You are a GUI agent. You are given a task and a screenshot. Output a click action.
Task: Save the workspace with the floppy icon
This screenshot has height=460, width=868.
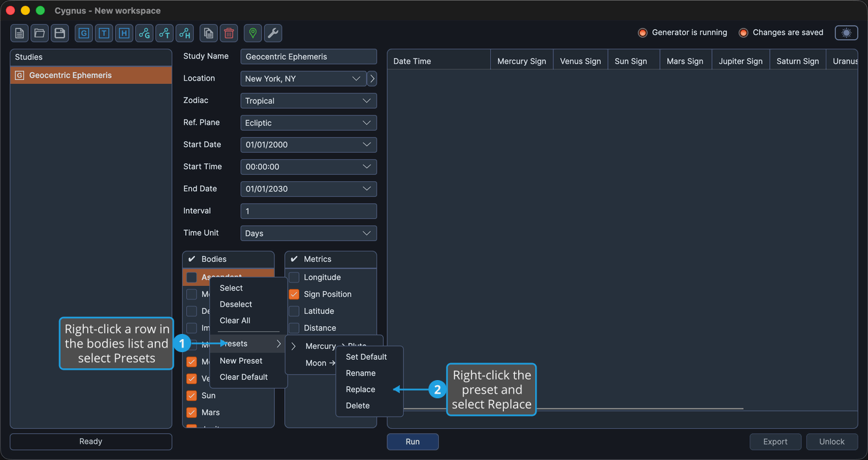tap(60, 33)
